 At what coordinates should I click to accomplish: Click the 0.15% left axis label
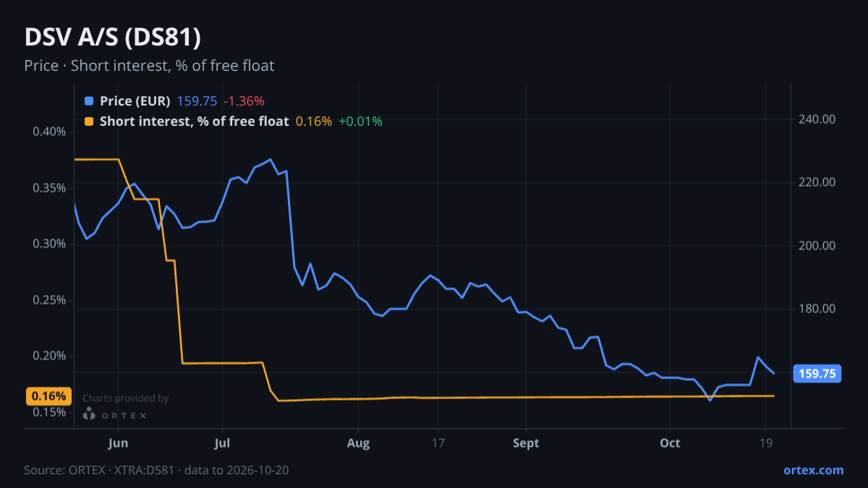tap(49, 412)
